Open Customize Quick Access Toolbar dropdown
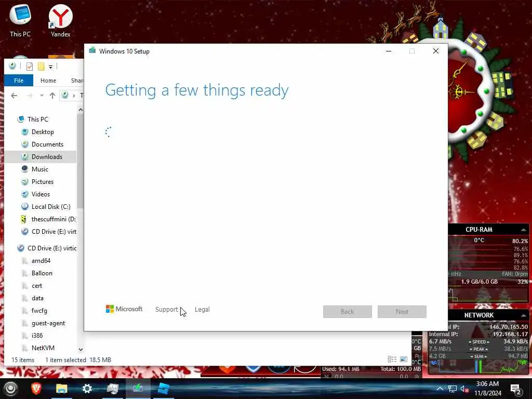This screenshot has height=399, width=532. (50, 66)
